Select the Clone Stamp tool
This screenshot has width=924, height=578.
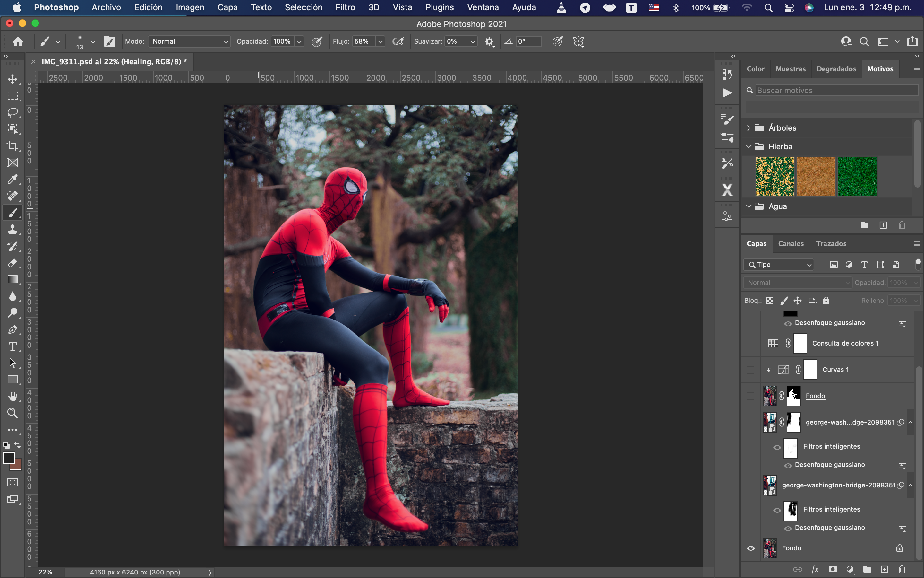tap(13, 229)
